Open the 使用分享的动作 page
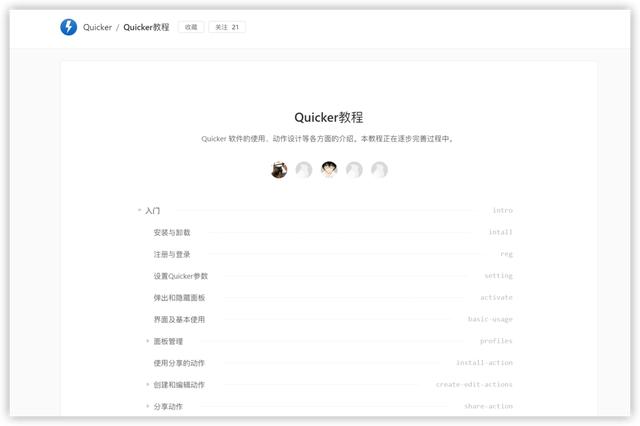Image resolution: width=640 pixels, height=426 pixels. pyautogui.click(x=179, y=363)
